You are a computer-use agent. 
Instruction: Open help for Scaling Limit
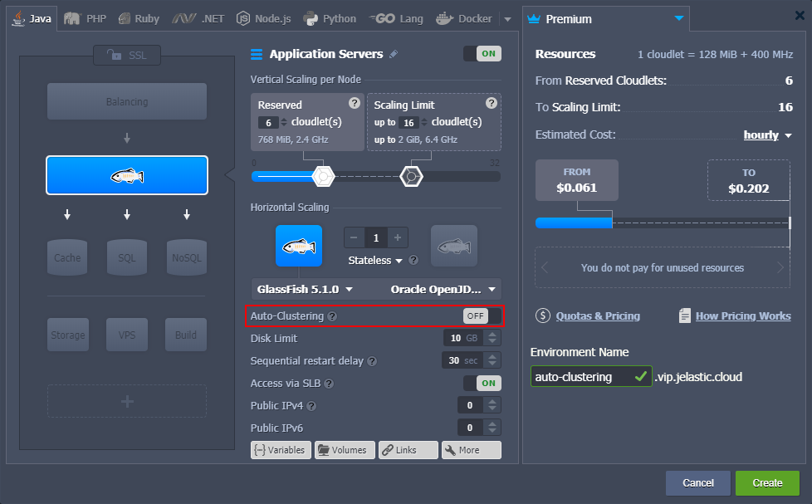point(492,103)
